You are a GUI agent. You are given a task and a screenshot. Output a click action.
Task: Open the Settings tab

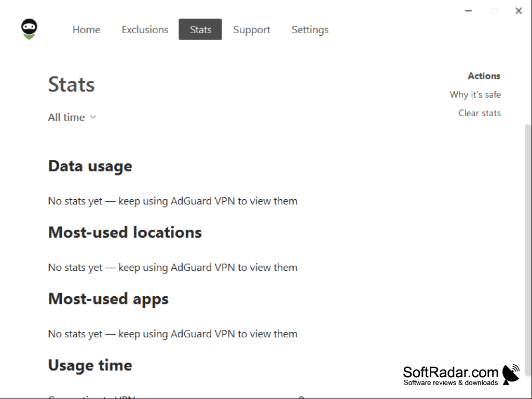point(310,30)
